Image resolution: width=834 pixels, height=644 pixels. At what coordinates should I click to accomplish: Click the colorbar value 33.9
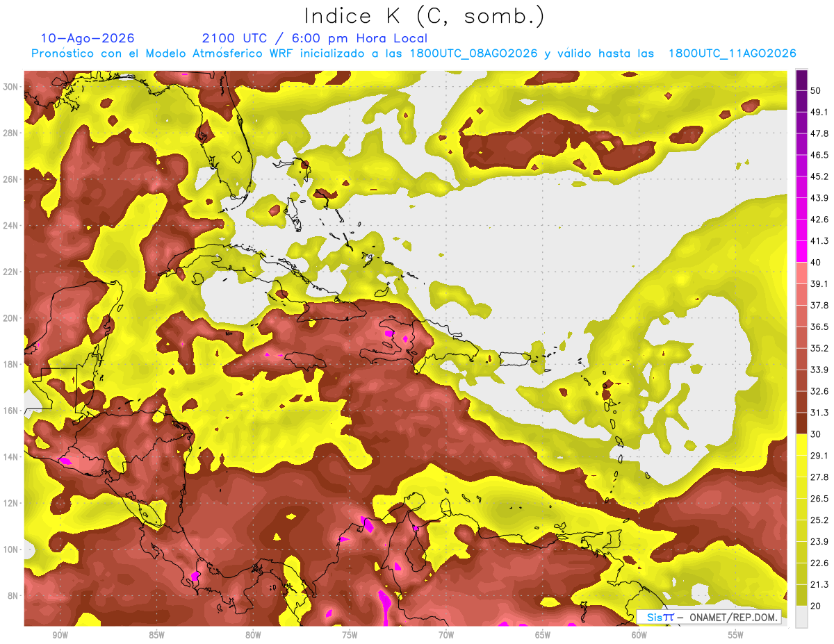click(x=819, y=370)
